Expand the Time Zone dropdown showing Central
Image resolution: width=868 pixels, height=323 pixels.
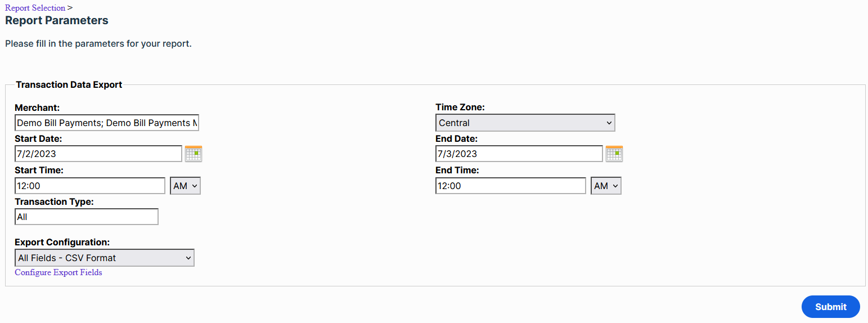525,123
